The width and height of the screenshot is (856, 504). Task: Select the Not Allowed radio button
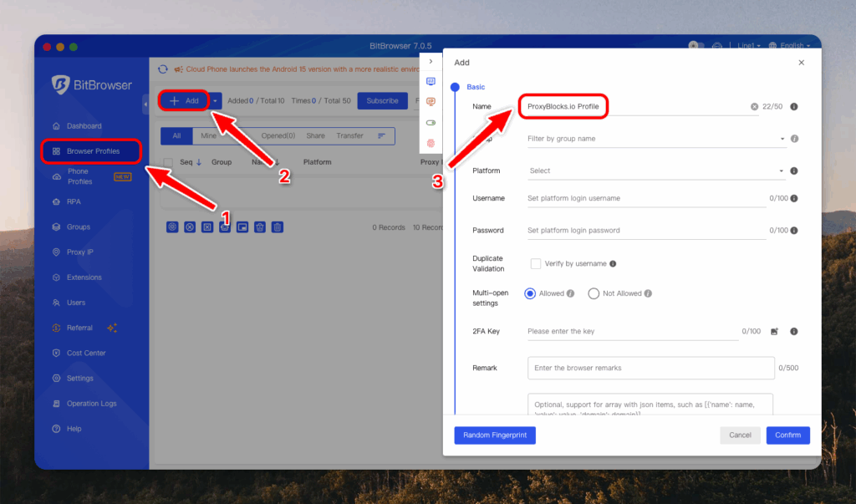594,293
